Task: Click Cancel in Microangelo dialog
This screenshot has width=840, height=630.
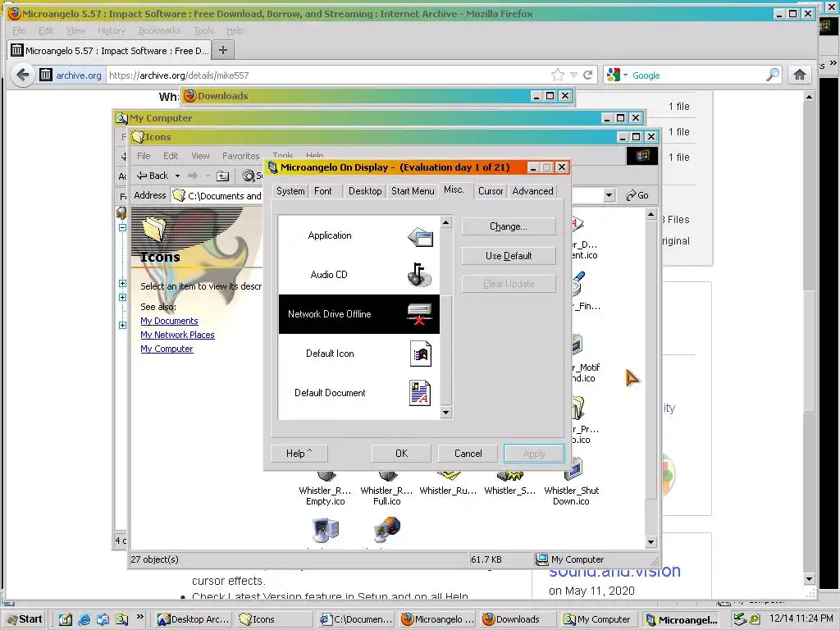Action: (x=468, y=454)
